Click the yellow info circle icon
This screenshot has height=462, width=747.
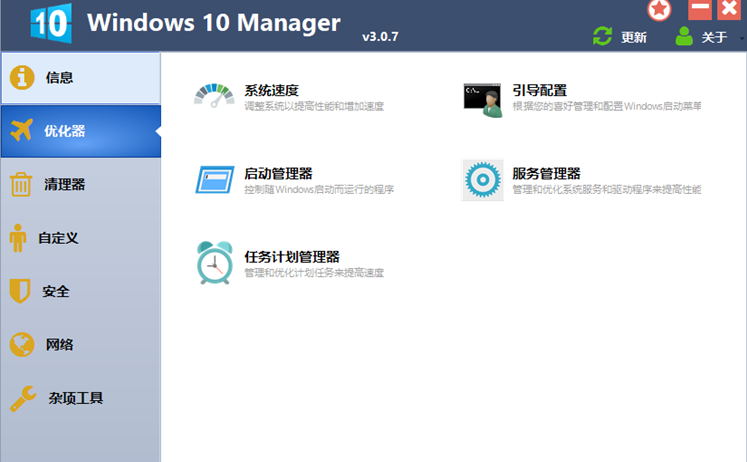coord(22,78)
